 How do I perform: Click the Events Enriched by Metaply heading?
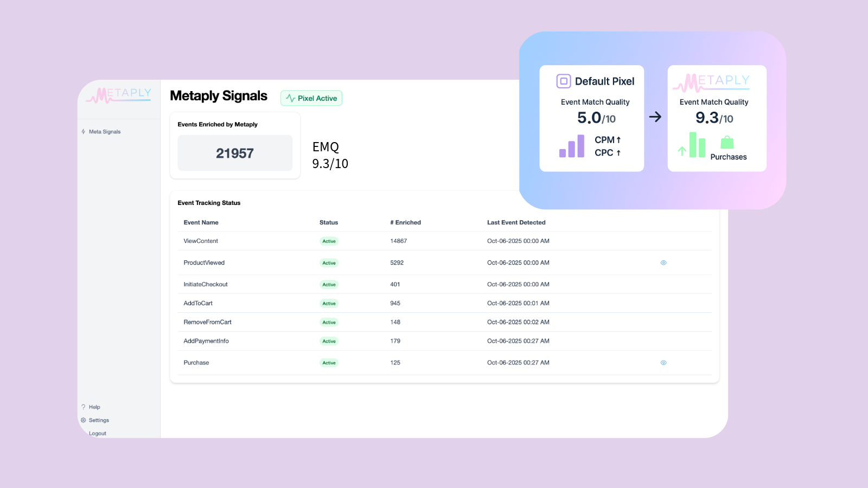pos(218,125)
